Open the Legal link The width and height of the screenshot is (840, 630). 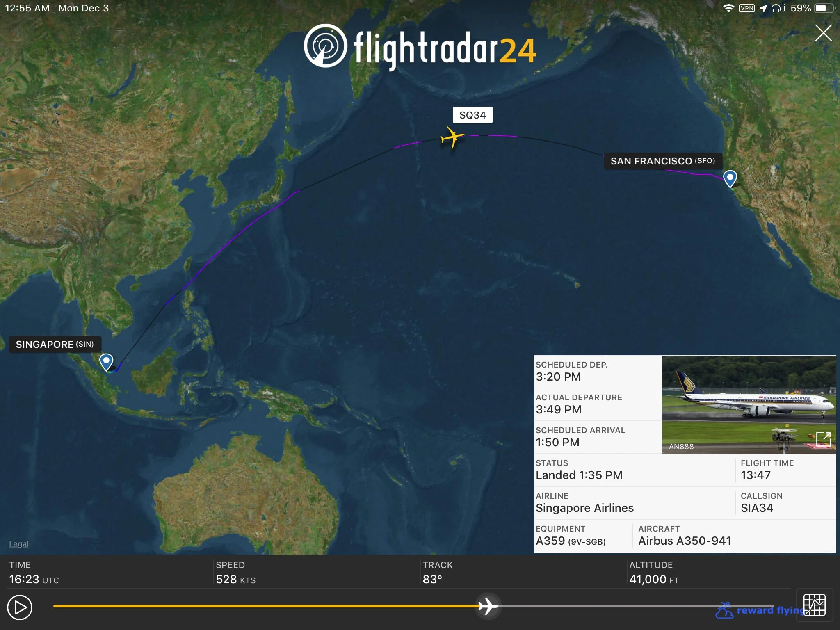tap(19, 544)
